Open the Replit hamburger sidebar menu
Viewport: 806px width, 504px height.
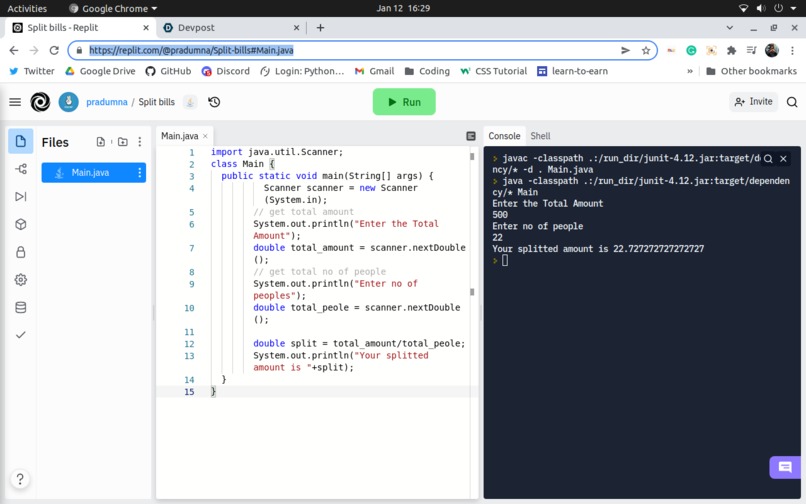coord(15,102)
